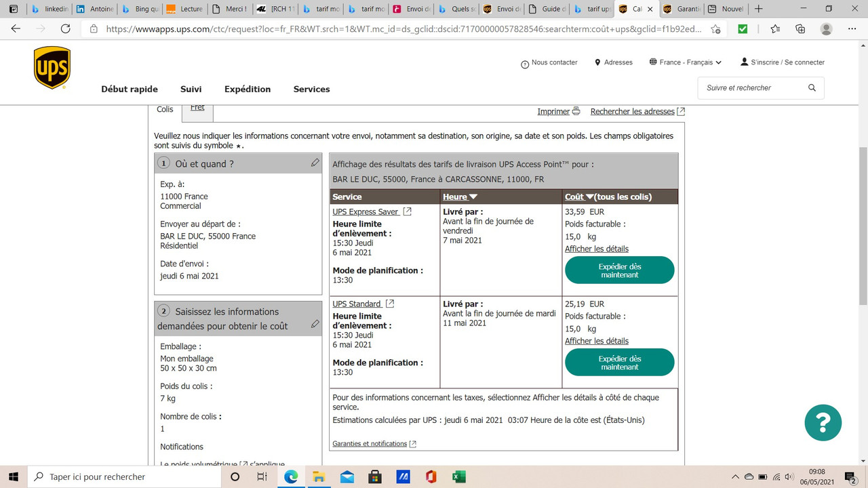Open File Explorer from taskbar
The image size is (868, 488).
[x=318, y=476]
